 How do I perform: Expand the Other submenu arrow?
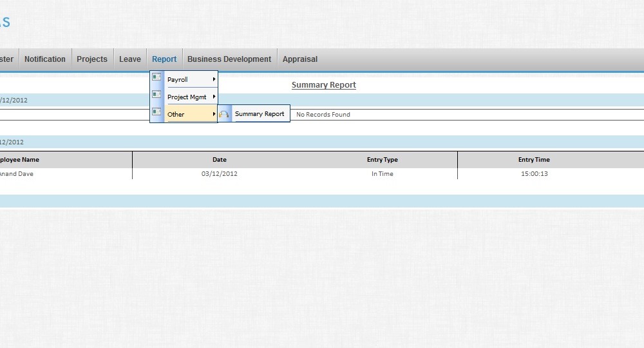[214, 114]
